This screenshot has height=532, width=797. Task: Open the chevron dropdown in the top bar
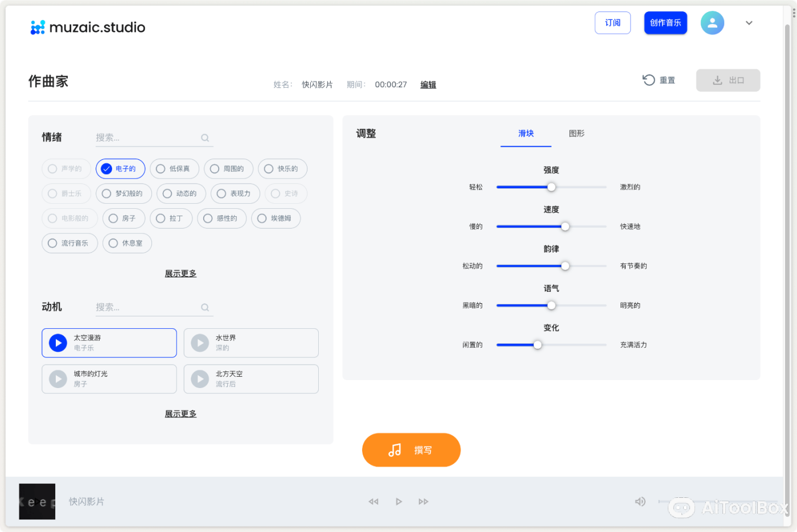click(x=749, y=23)
